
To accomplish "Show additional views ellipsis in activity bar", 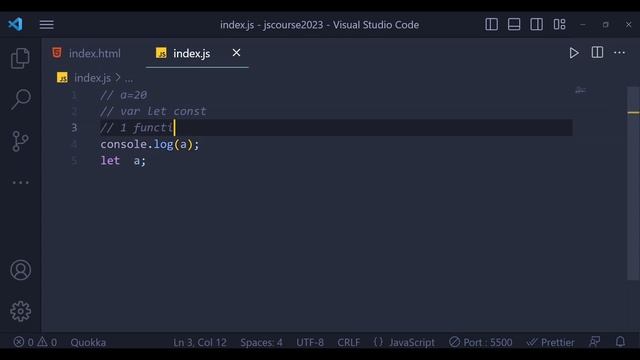I will pos(20,182).
